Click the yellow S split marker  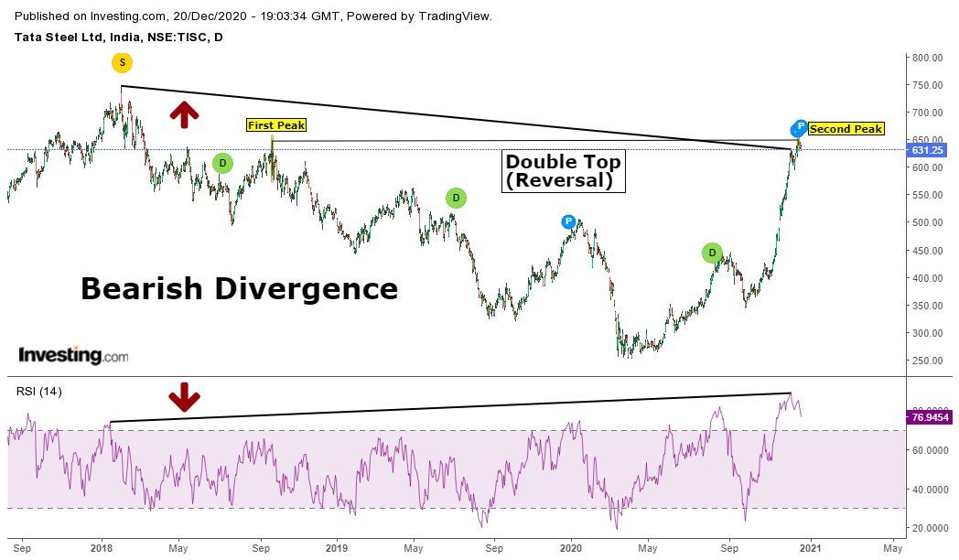click(x=123, y=62)
